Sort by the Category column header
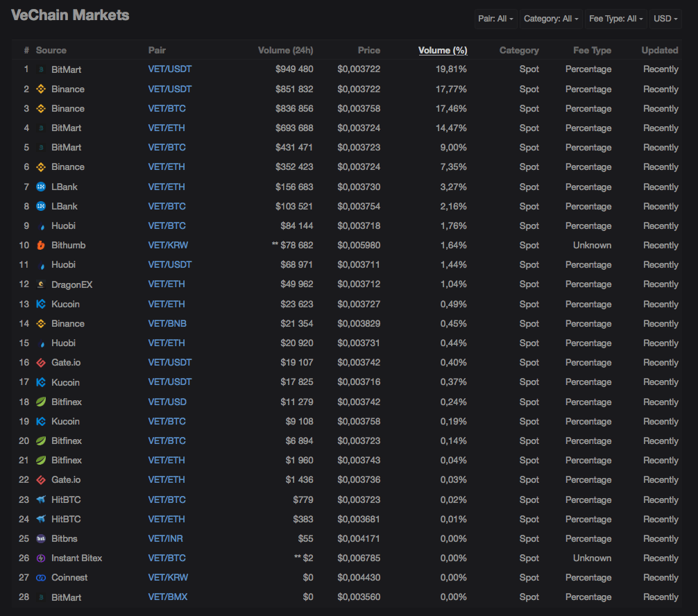 click(519, 51)
